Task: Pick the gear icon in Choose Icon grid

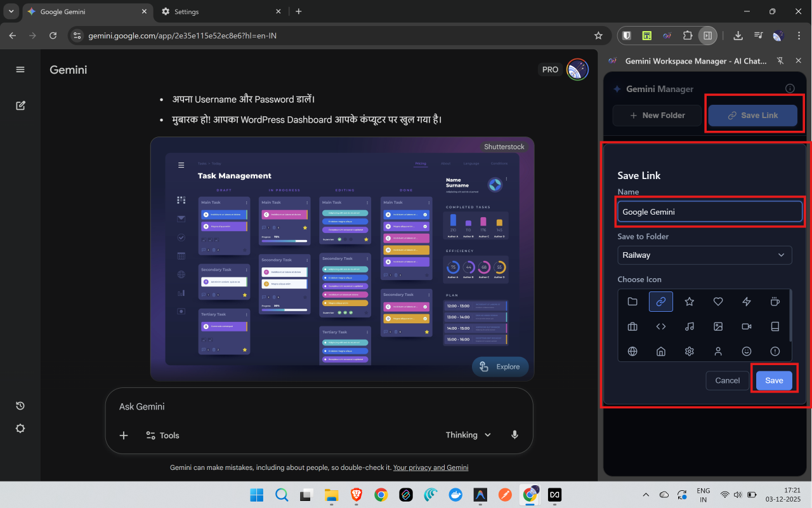Action: click(690, 351)
